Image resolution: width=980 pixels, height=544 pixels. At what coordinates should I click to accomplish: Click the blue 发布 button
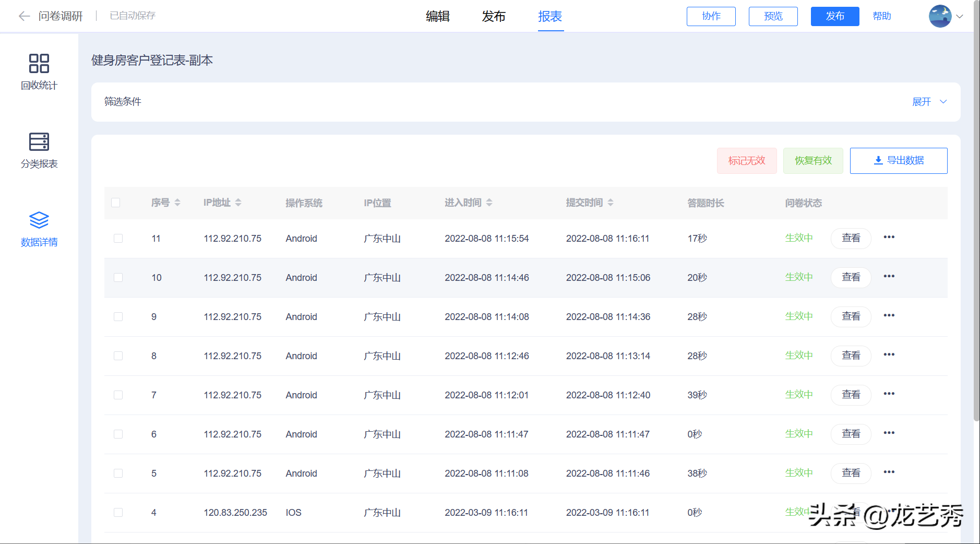(x=835, y=16)
